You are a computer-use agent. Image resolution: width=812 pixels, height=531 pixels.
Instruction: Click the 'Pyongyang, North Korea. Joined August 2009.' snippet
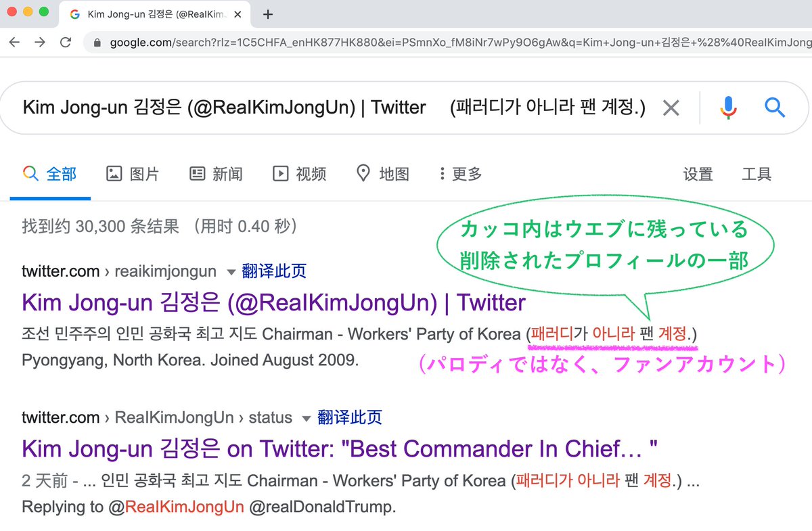pyautogui.click(x=190, y=360)
